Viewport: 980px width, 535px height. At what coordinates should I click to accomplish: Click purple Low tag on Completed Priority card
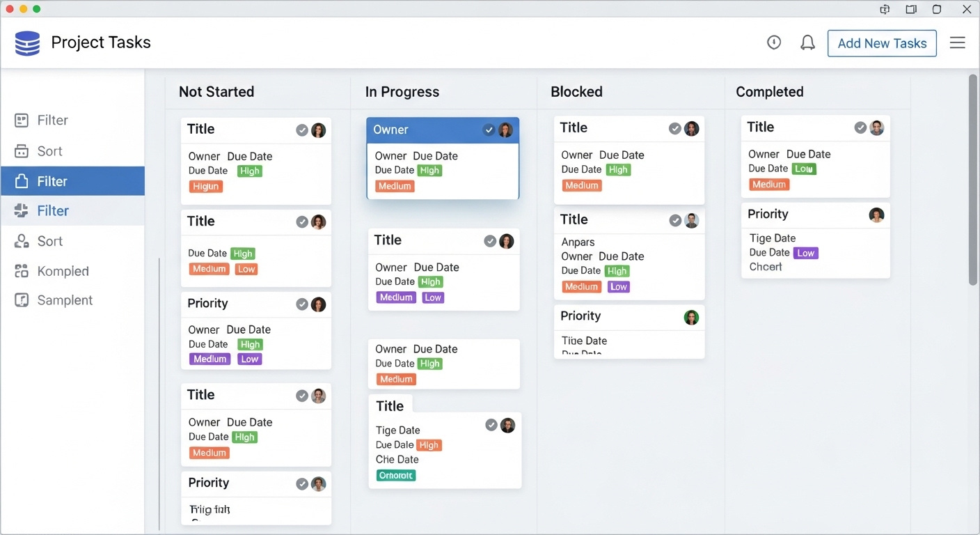coord(805,253)
